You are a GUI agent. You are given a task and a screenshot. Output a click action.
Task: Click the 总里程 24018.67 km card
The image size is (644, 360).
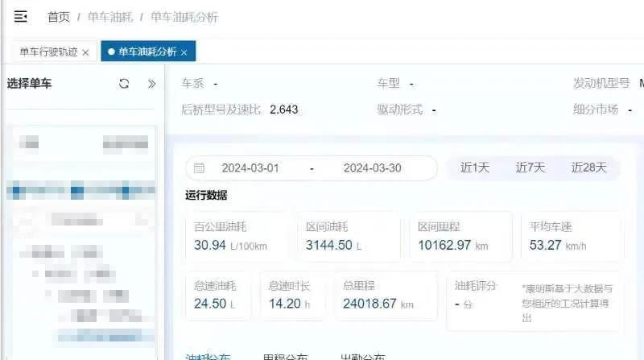pos(386,296)
